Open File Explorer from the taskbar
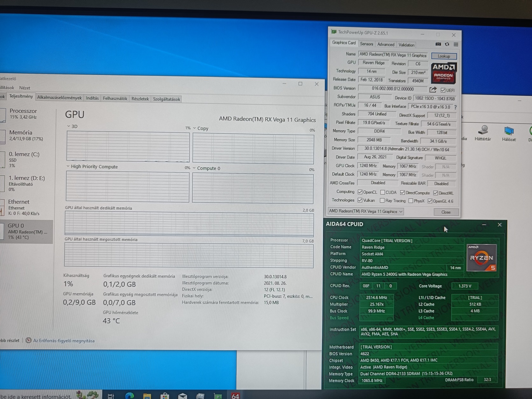The width and height of the screenshot is (532, 399). (x=147, y=396)
